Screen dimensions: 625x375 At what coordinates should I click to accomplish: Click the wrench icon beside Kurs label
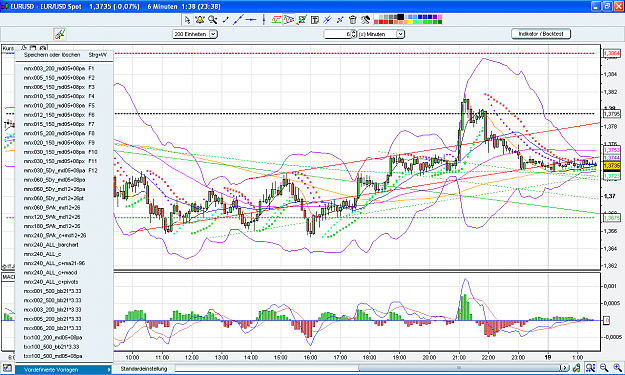[x=24, y=48]
